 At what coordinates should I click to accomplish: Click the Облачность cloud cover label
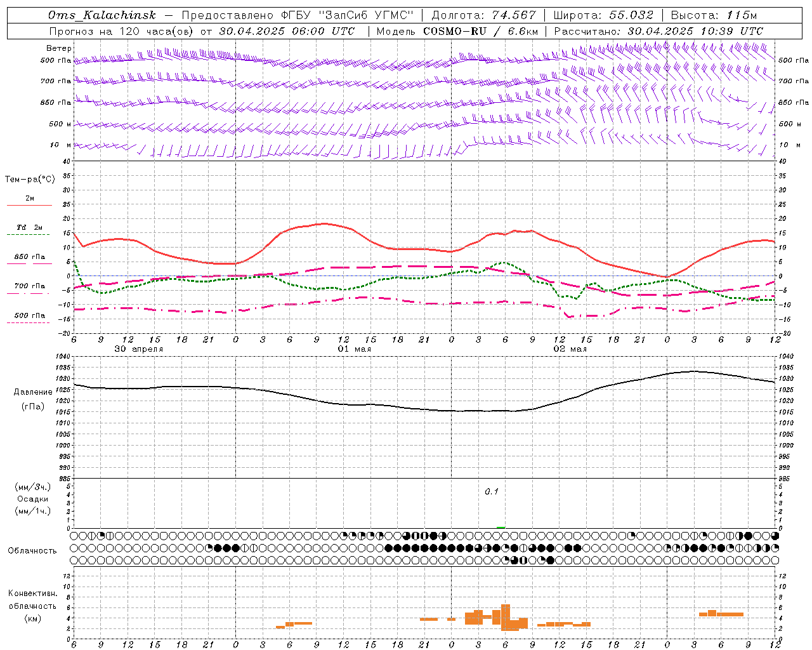[32, 551]
